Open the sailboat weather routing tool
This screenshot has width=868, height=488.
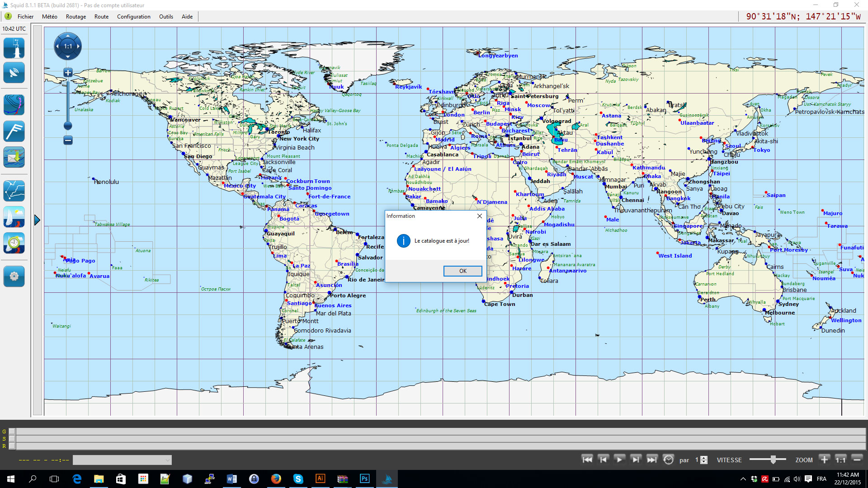pyautogui.click(x=14, y=217)
